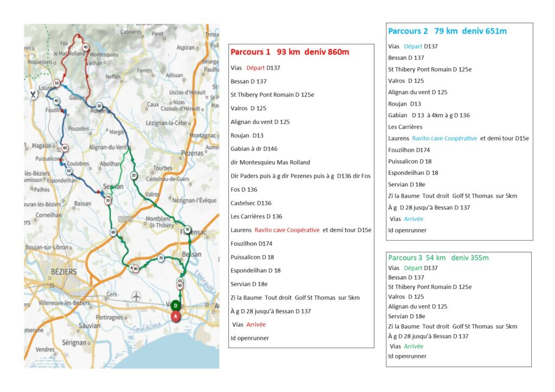Click 'Puissalicon D 18' in Parcours 1
Viewport: 555px width, 392px height.
(253, 257)
